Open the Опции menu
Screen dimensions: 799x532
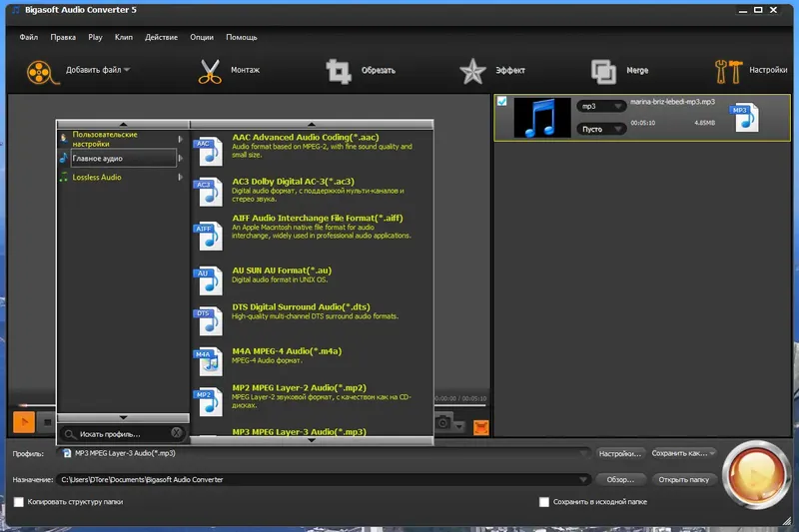202,37
